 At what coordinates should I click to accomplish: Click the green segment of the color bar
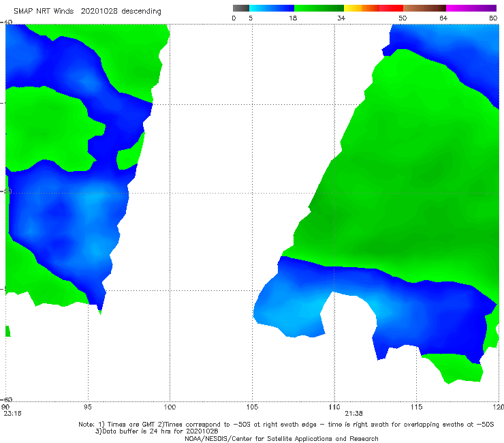319,8
